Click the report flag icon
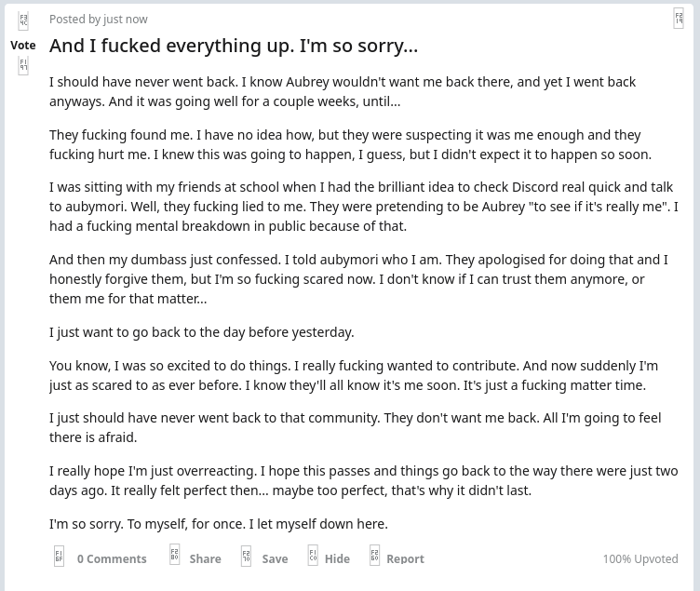Image resolution: width=700 pixels, height=591 pixels. 374,556
